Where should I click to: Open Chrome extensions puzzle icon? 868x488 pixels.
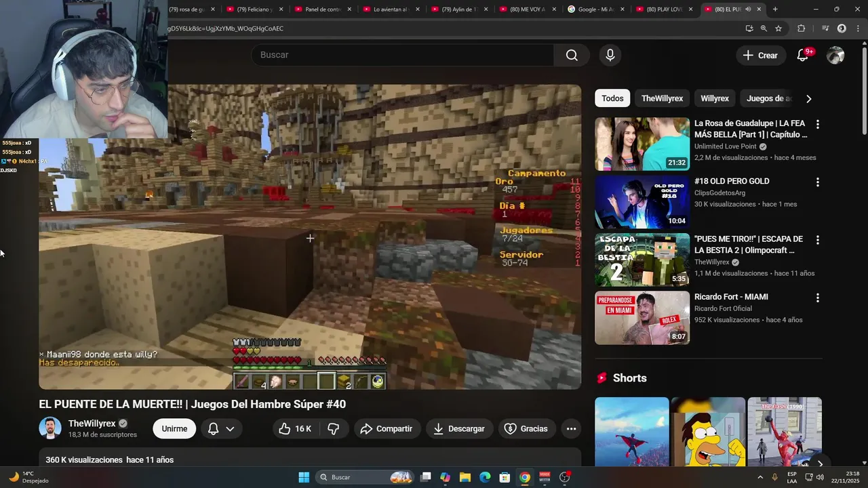[x=801, y=28]
